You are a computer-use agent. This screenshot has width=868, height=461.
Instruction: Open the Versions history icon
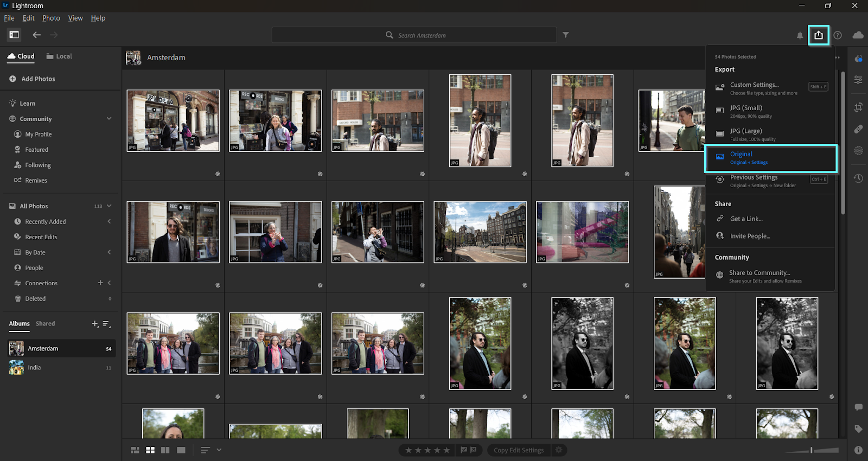[x=858, y=178]
